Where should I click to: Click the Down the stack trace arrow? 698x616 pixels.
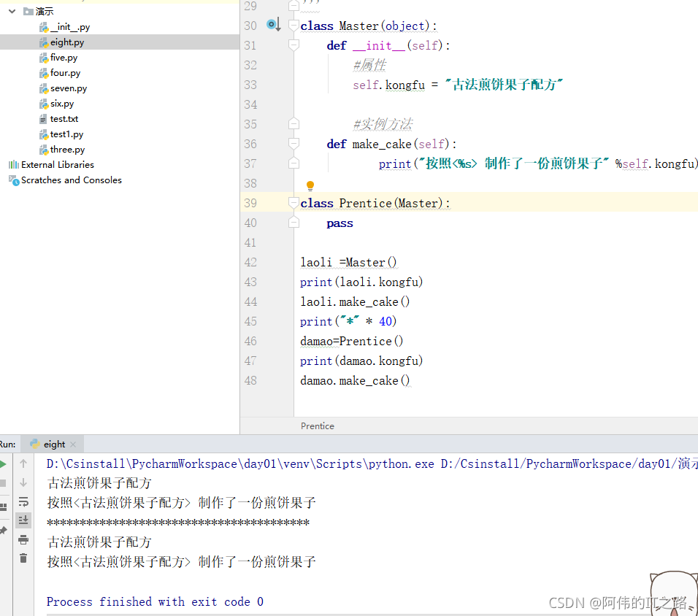pos(23,482)
